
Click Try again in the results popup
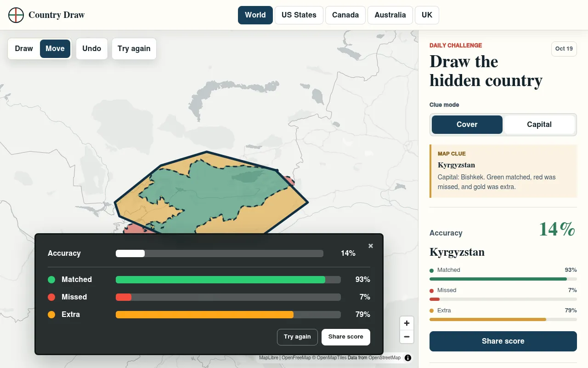[297, 337]
